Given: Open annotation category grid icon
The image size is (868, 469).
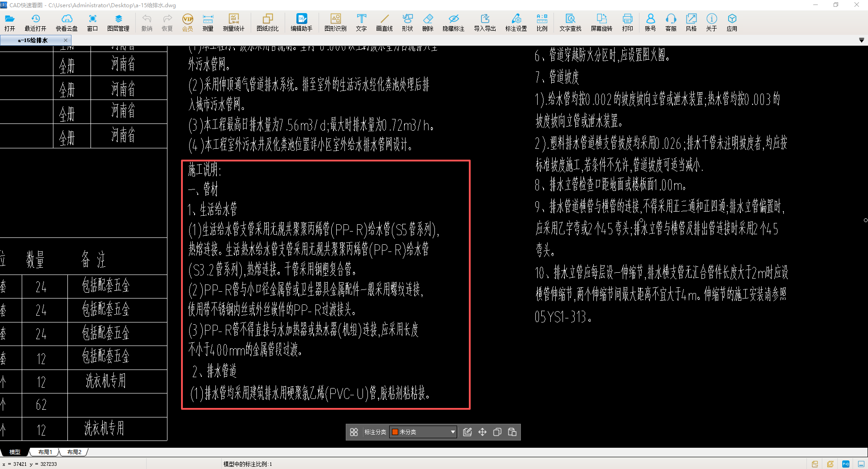Looking at the screenshot, I should [354, 432].
